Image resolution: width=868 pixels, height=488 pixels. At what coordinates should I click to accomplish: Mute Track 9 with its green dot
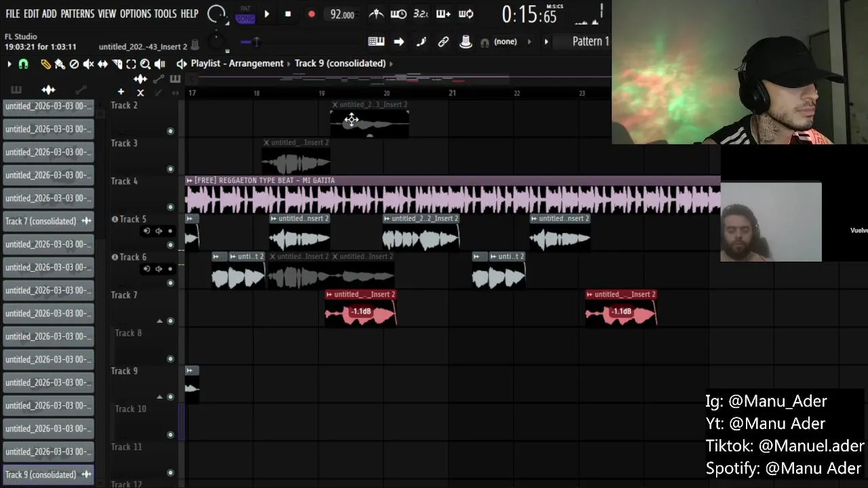click(x=170, y=396)
